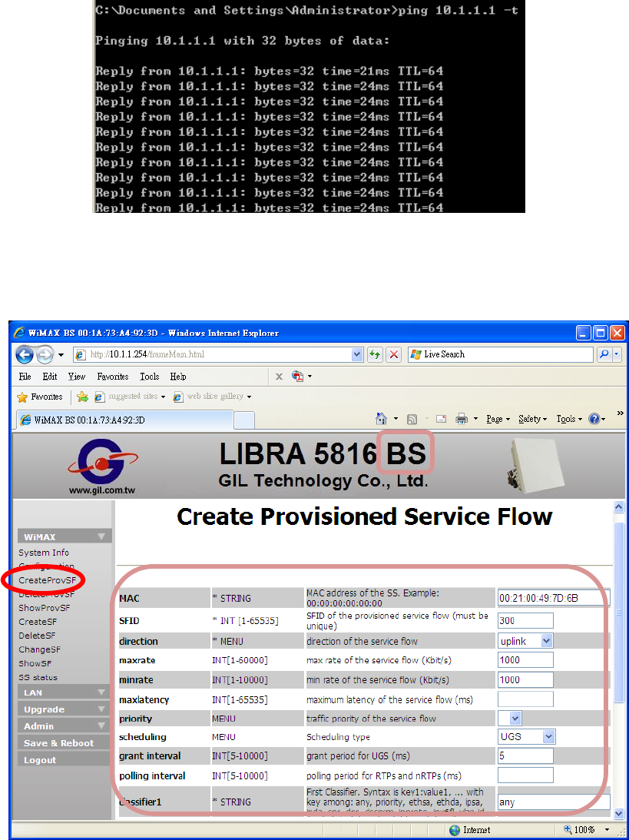Open search provider options dropdown arrow
This screenshot has height=840, width=629.
click(x=616, y=354)
